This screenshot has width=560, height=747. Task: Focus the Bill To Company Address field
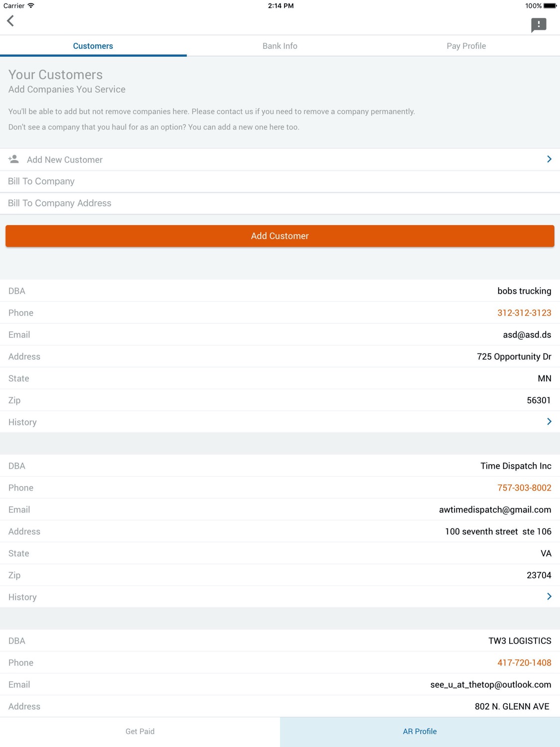coord(280,203)
